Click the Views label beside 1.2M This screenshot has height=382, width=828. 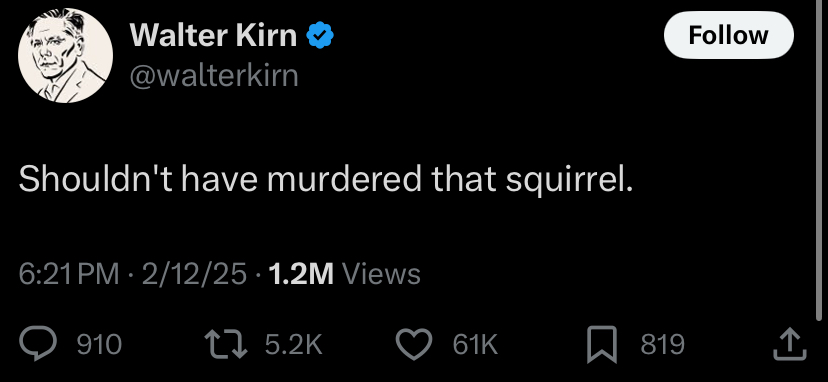381,274
